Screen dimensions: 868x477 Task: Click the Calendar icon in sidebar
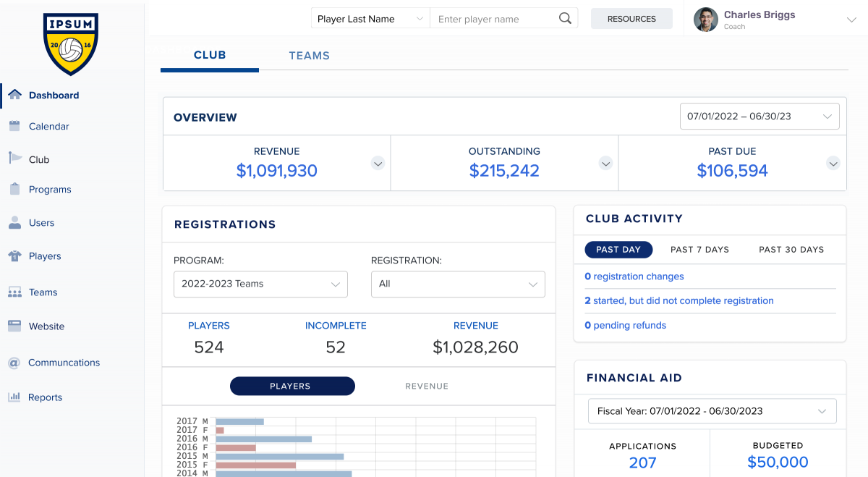[14, 126]
